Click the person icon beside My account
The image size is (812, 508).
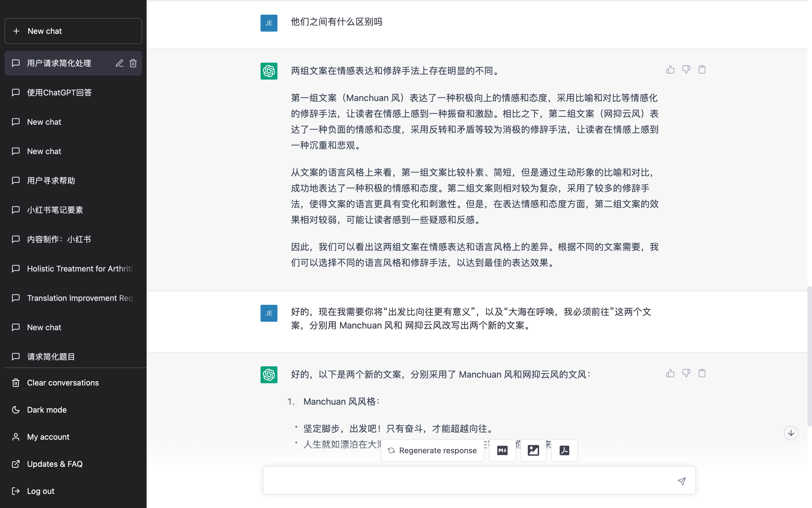16,437
